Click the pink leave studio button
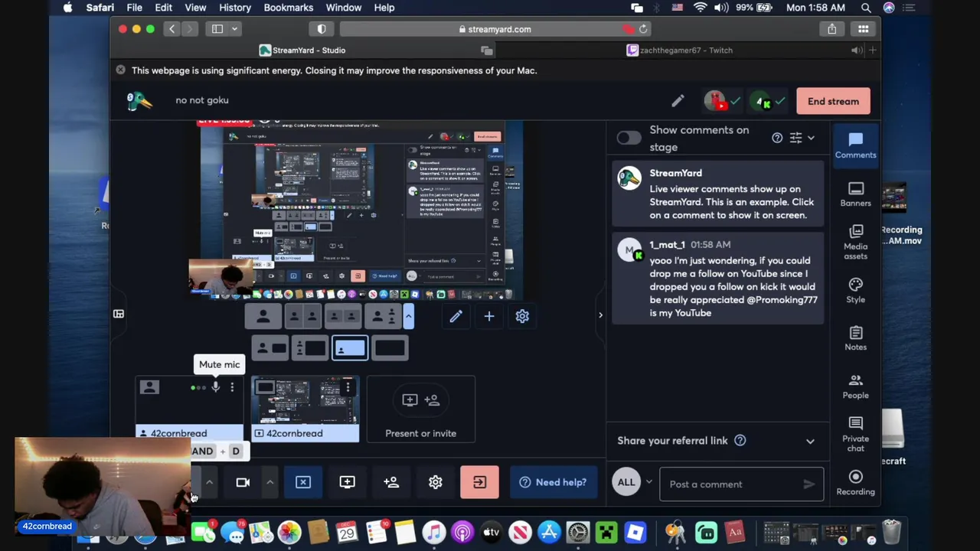 [x=479, y=482]
